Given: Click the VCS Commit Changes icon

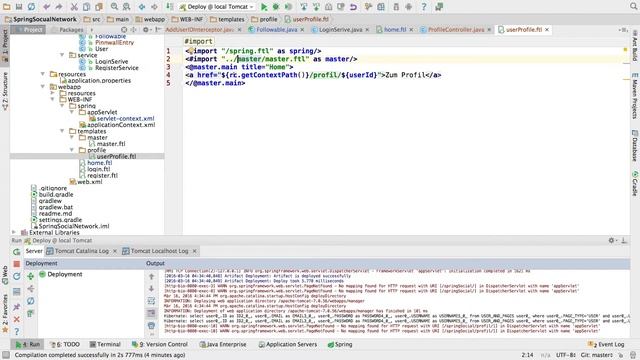Looking at the screenshot, I should (316, 7).
